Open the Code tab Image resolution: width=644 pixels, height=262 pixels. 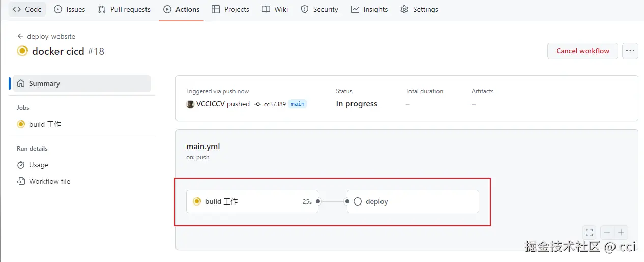(27, 9)
